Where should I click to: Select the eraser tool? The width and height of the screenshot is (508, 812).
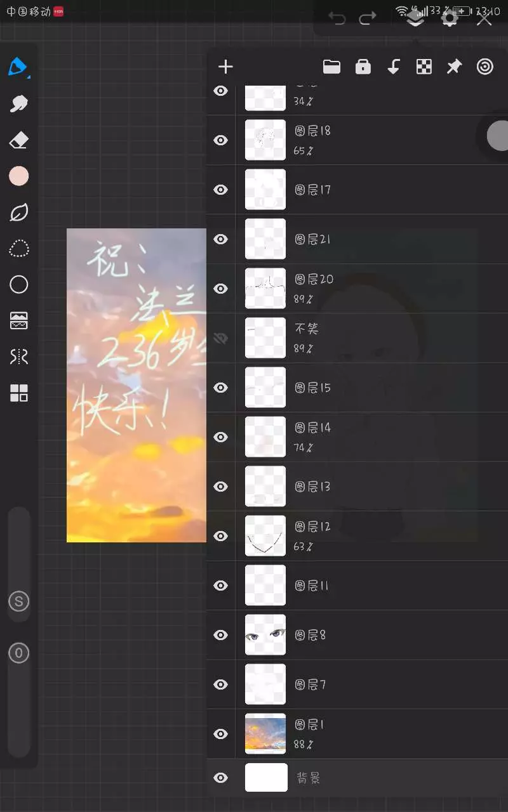pyautogui.click(x=18, y=140)
